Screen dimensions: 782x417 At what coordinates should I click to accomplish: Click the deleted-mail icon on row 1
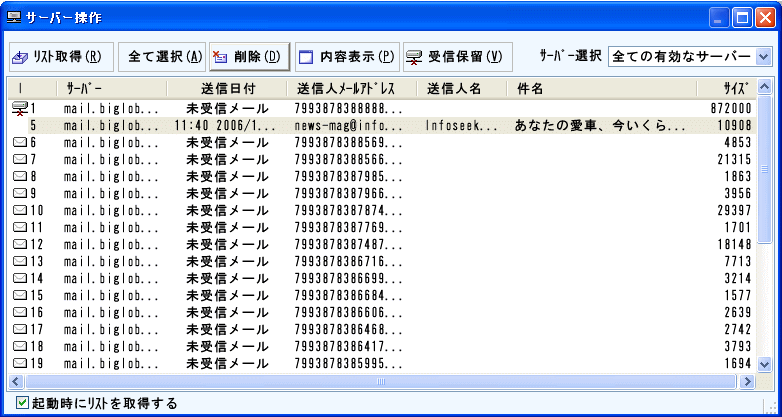click(19, 108)
